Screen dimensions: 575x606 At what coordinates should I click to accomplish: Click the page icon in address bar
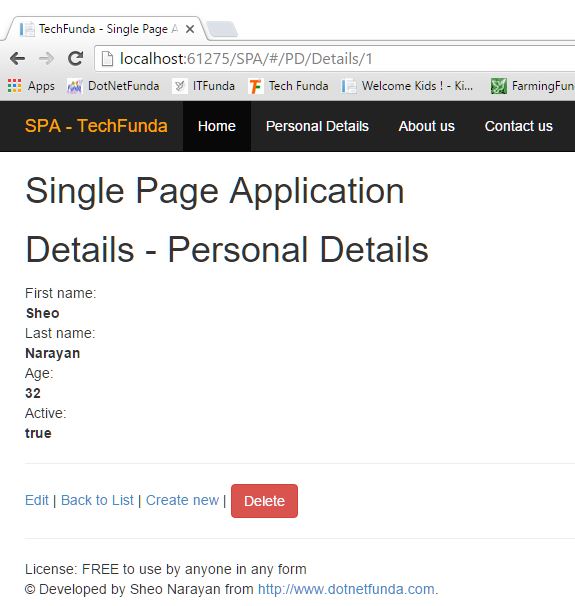click(107, 59)
